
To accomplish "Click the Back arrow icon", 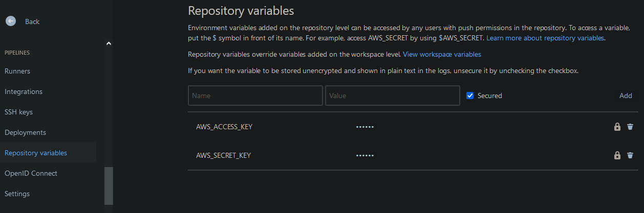I will point(11,21).
